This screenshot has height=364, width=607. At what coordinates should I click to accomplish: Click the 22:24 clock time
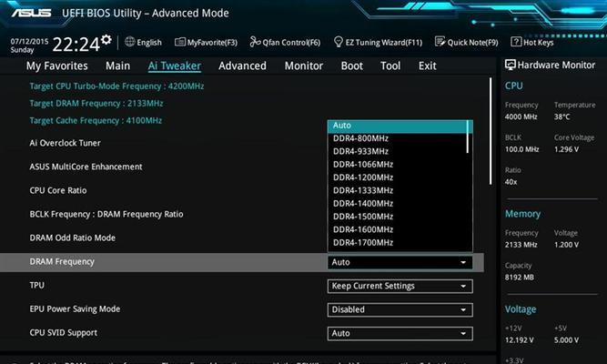click(76, 45)
